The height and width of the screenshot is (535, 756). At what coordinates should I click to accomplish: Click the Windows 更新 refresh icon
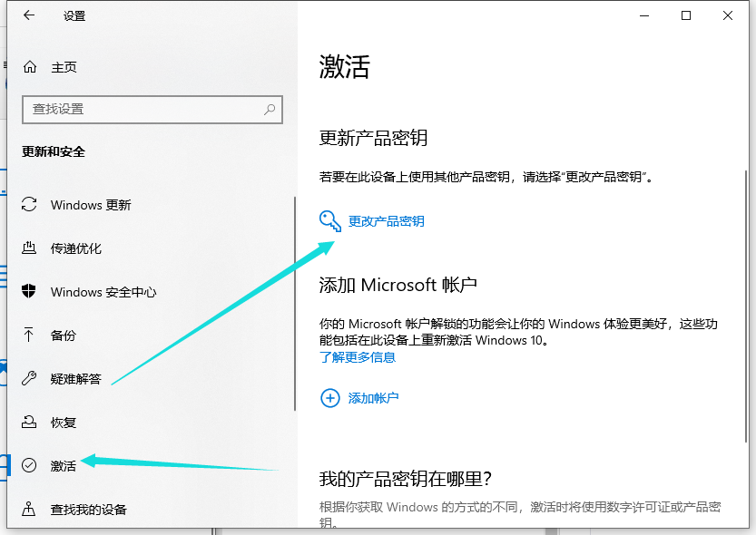coord(30,205)
